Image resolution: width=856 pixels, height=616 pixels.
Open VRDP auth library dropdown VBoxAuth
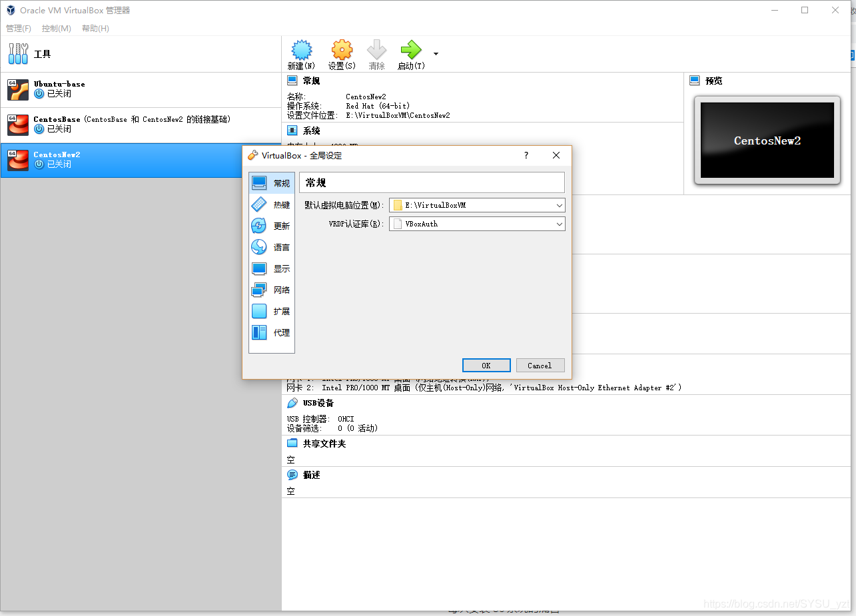[x=477, y=224]
